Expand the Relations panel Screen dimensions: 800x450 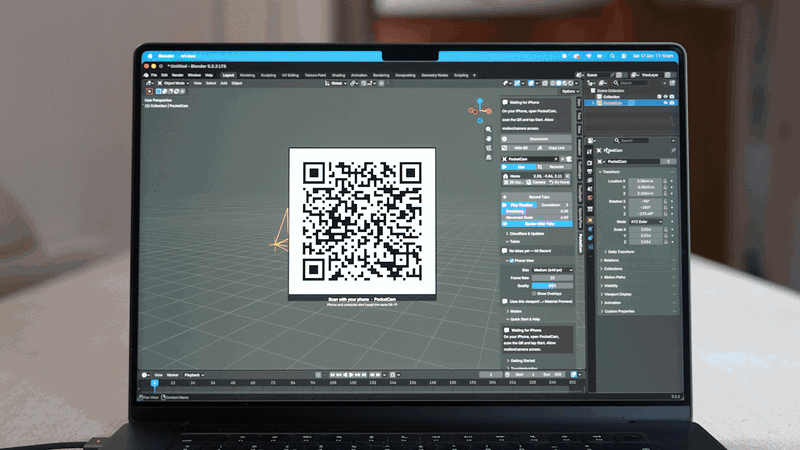(x=609, y=260)
